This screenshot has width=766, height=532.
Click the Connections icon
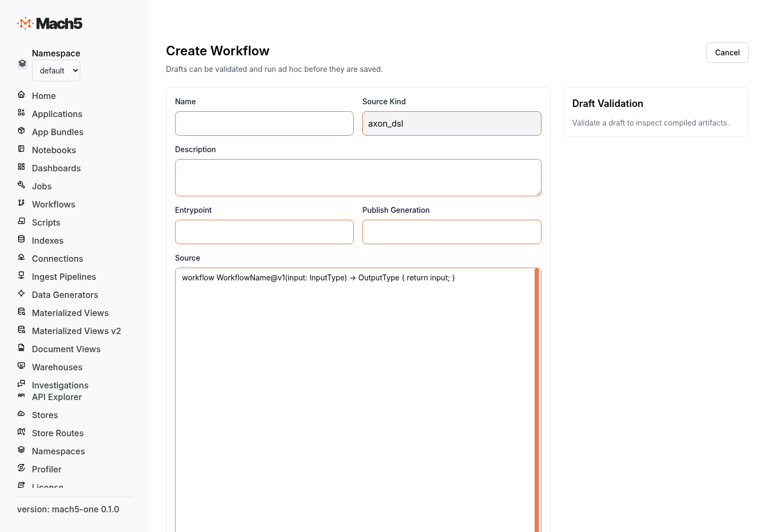21,257
